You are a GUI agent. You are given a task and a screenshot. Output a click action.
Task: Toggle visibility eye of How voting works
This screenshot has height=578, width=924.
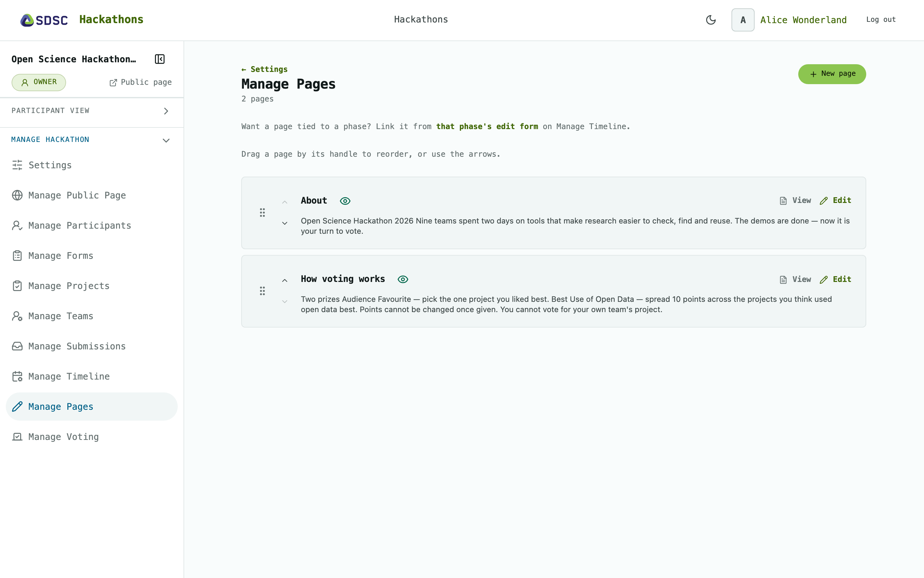(x=403, y=279)
